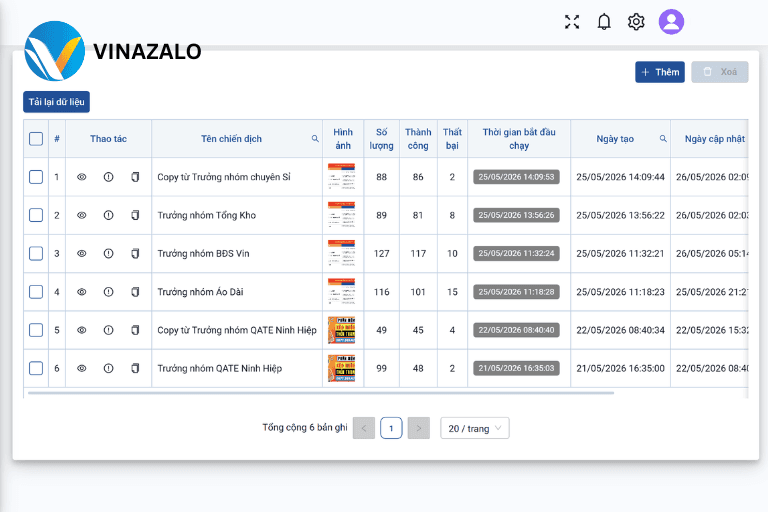Show info for Trưởng nhóm Áo Dài

108,292
